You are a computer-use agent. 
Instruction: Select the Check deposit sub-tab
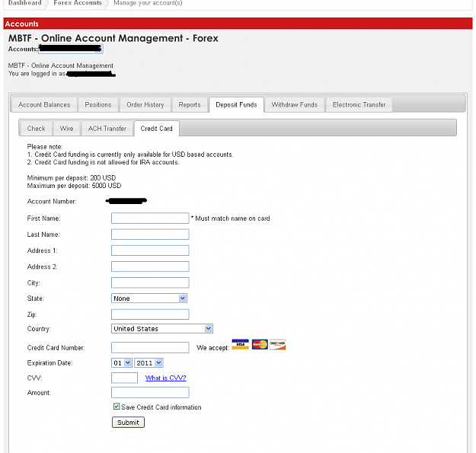click(36, 129)
